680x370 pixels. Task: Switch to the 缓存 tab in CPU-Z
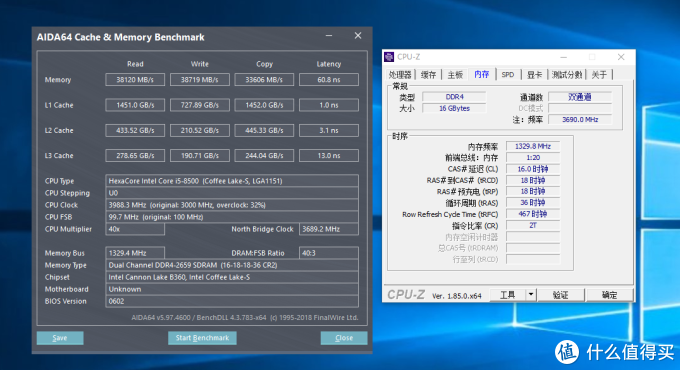click(x=428, y=75)
